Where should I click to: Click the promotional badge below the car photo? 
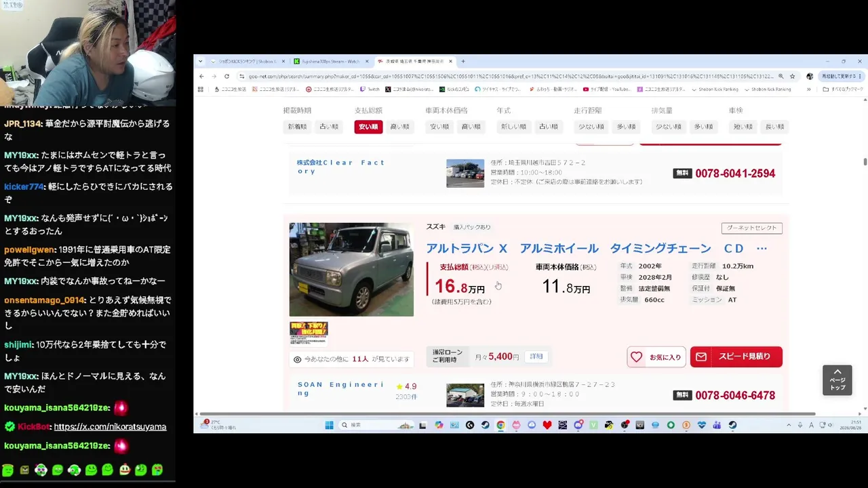pos(309,333)
